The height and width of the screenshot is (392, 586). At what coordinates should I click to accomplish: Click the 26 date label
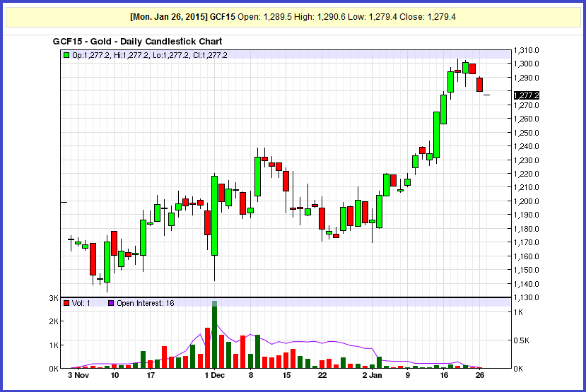pos(479,375)
